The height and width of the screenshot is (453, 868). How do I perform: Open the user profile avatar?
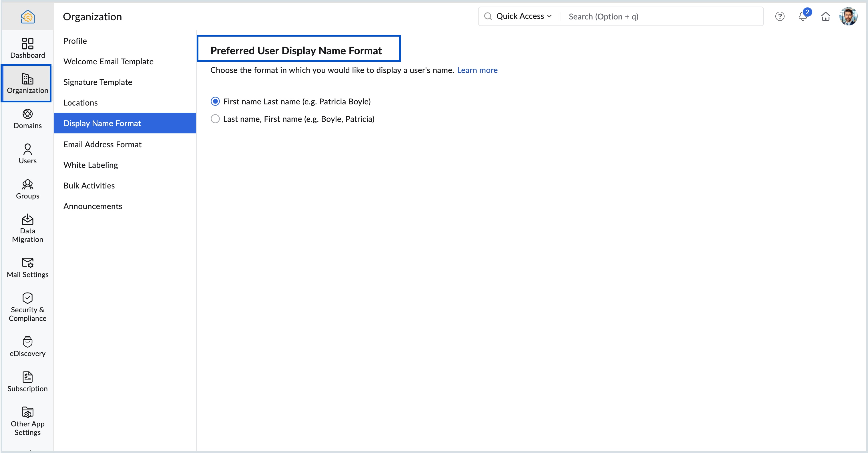[848, 17]
